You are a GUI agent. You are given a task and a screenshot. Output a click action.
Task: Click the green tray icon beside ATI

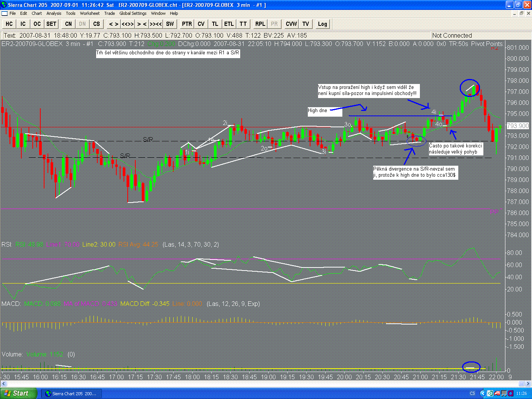(490, 393)
